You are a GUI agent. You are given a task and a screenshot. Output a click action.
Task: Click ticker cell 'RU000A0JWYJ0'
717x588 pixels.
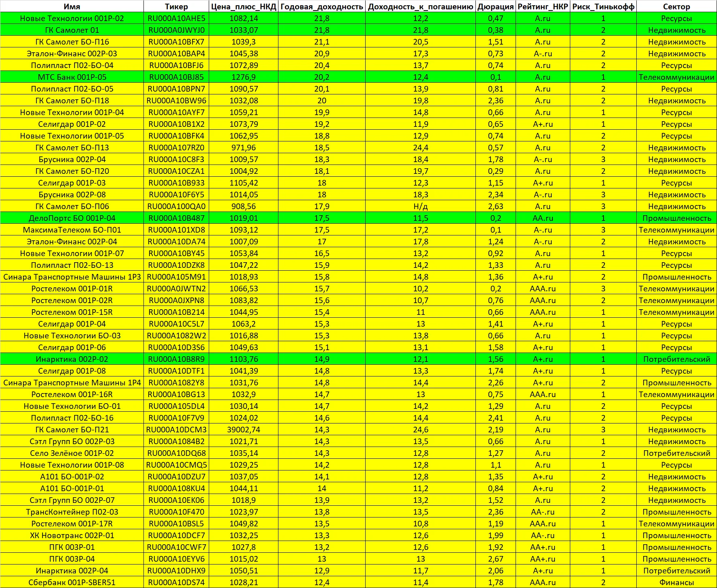pyautogui.click(x=177, y=30)
